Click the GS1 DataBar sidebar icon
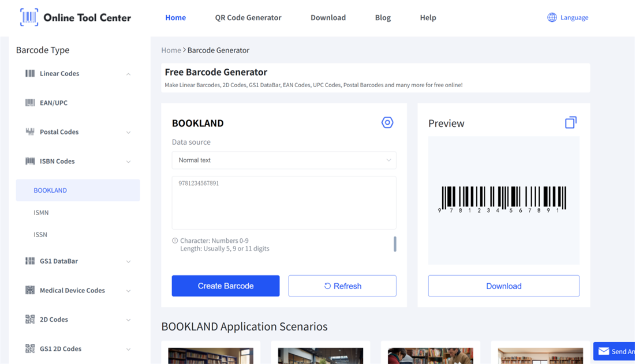Viewport: 635px width, 364px height. pos(30,261)
